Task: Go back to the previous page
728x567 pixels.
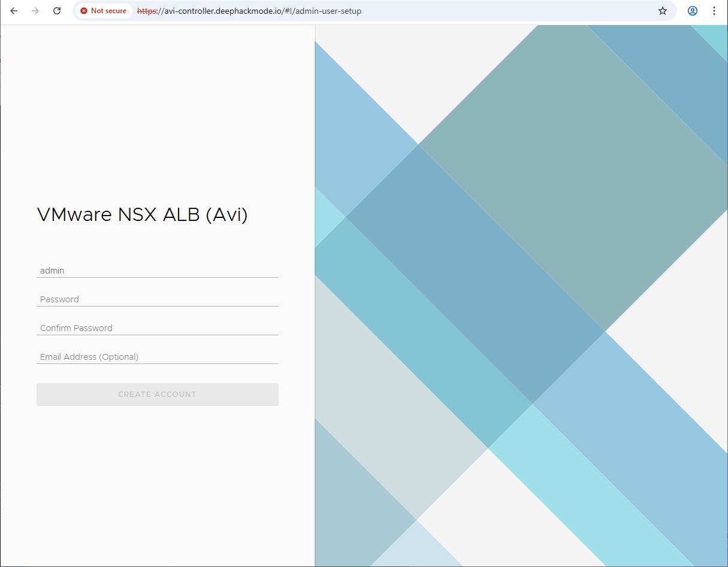Action: click(x=14, y=11)
